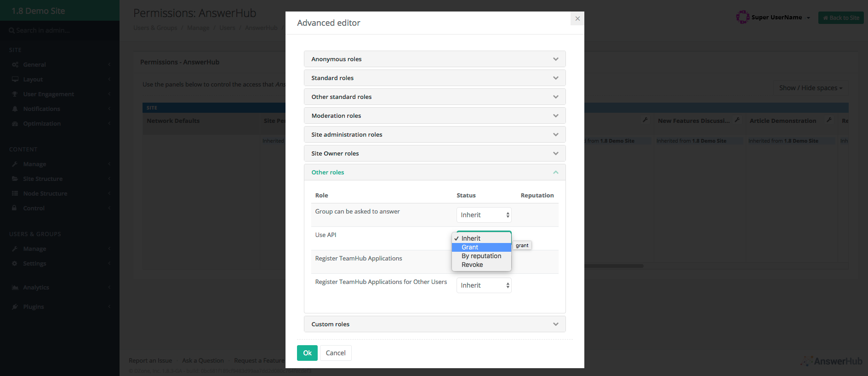Open User Engagement sidebar item
868x376 pixels.
(60, 94)
